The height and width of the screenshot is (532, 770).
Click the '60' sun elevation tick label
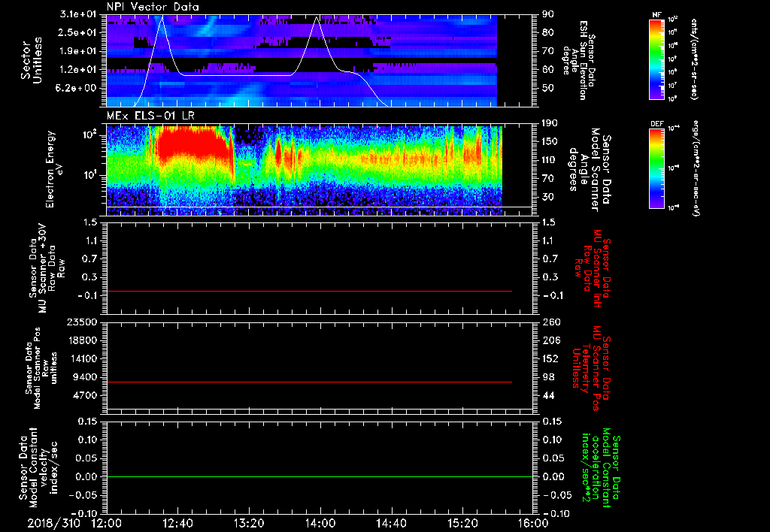[547, 70]
